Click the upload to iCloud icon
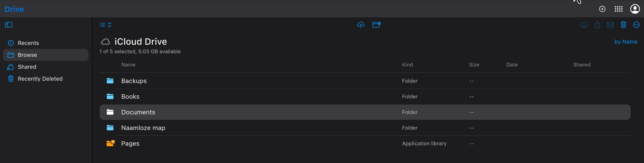This screenshot has width=644, height=163. [x=361, y=25]
